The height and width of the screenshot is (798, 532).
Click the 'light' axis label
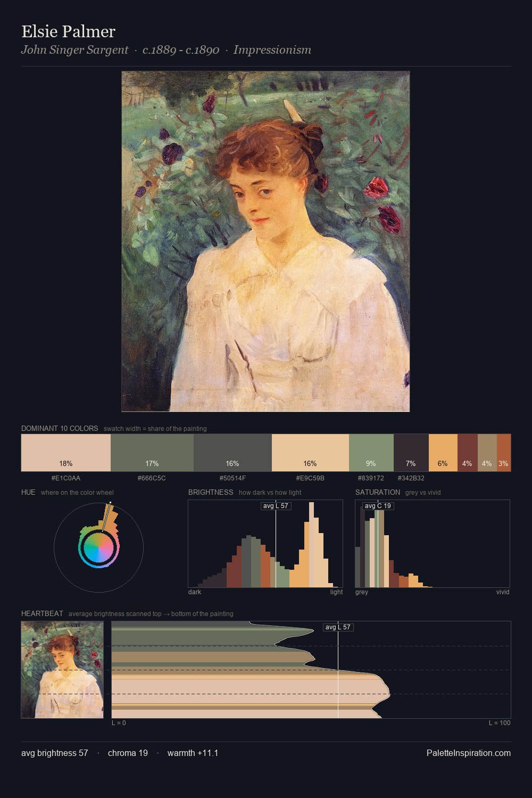click(337, 592)
